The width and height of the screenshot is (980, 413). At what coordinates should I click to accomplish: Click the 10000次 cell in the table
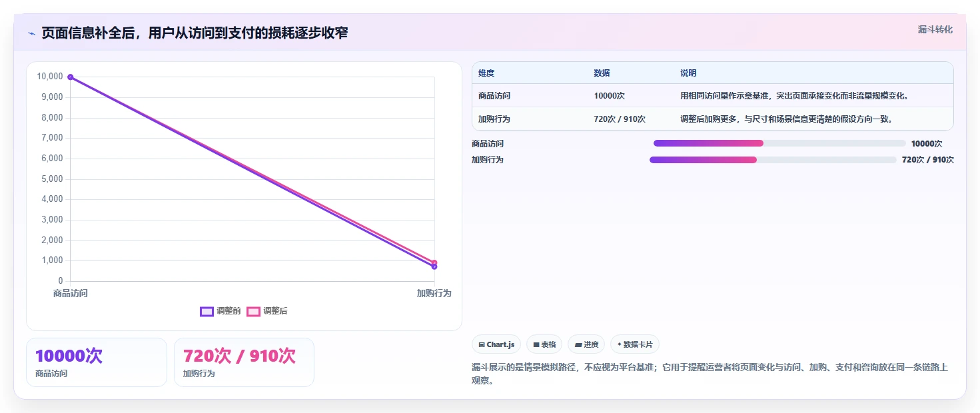(610, 96)
